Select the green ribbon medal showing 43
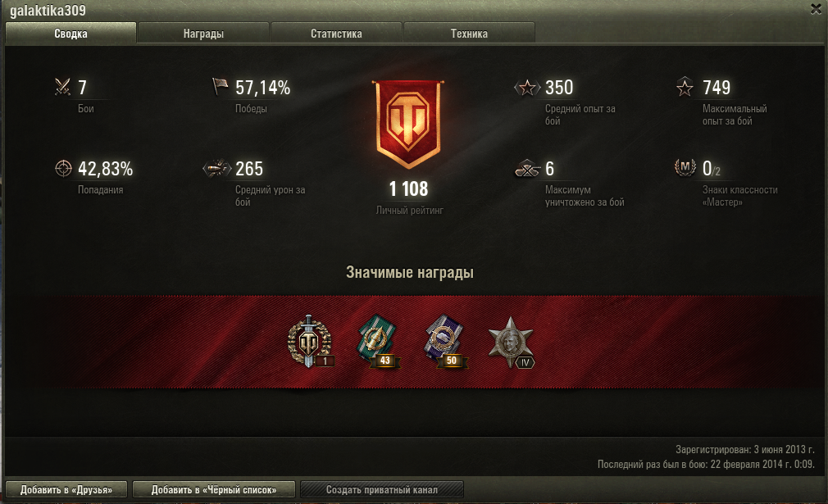The height and width of the screenshot is (504, 828). click(378, 342)
